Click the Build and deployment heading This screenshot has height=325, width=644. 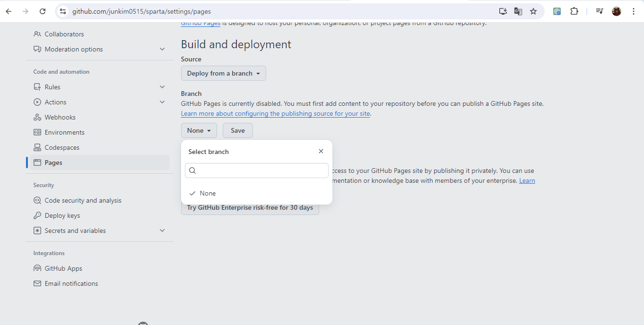(236, 44)
